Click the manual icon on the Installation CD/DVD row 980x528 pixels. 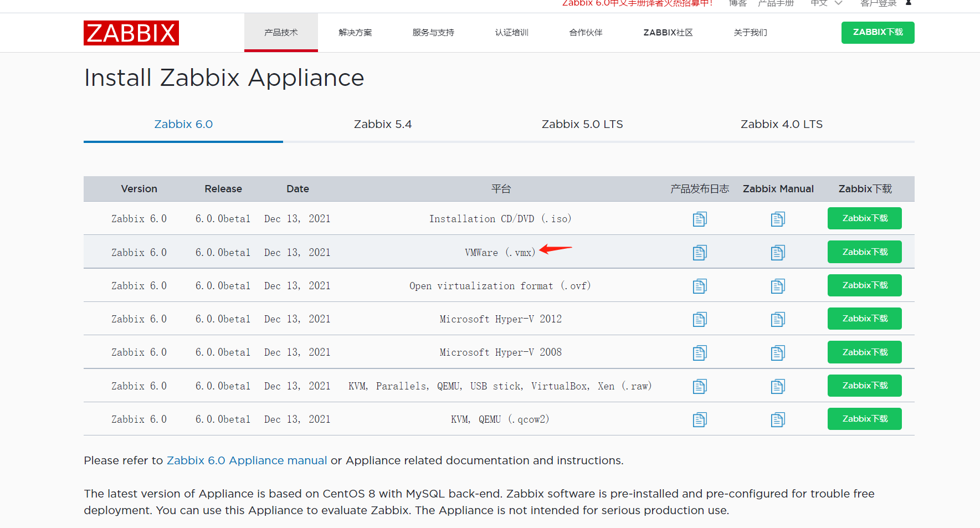778,218
